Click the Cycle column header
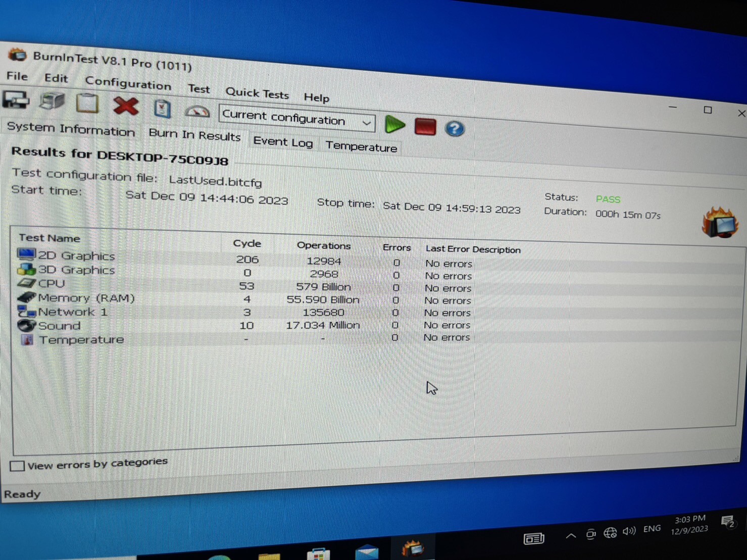Screen dimensions: 747x560 click(x=247, y=243)
